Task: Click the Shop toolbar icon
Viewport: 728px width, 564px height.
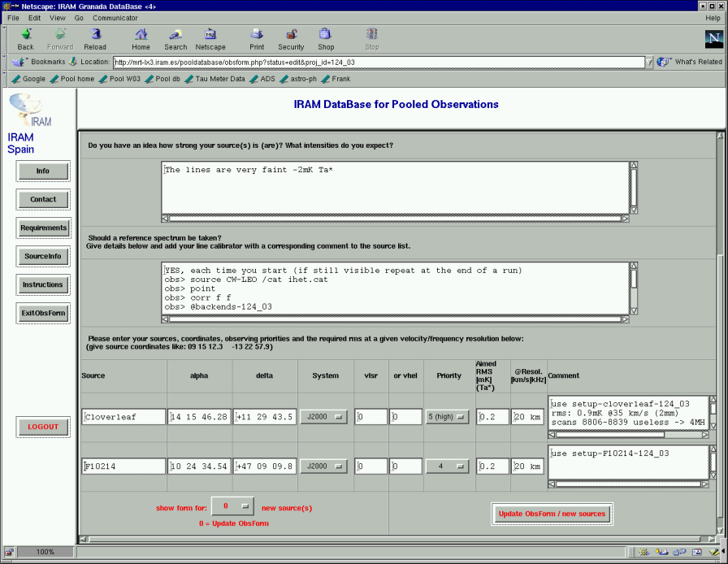Action: click(x=326, y=35)
